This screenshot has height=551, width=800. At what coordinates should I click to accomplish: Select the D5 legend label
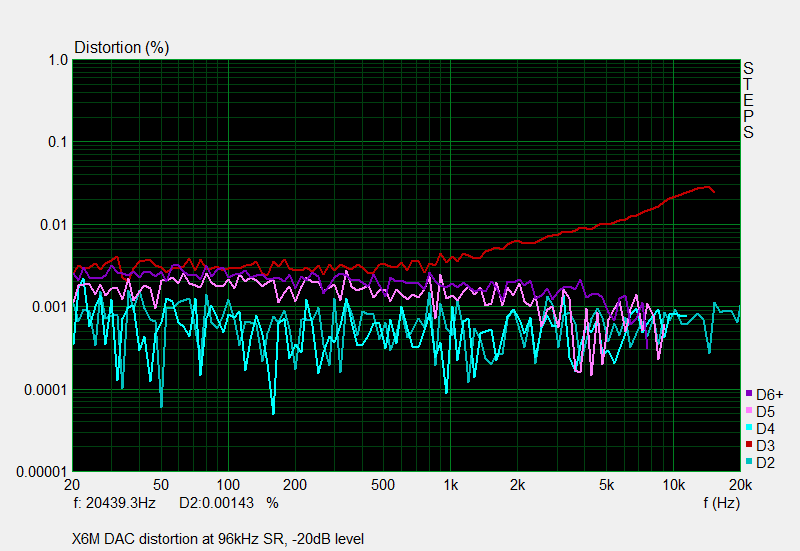click(765, 412)
